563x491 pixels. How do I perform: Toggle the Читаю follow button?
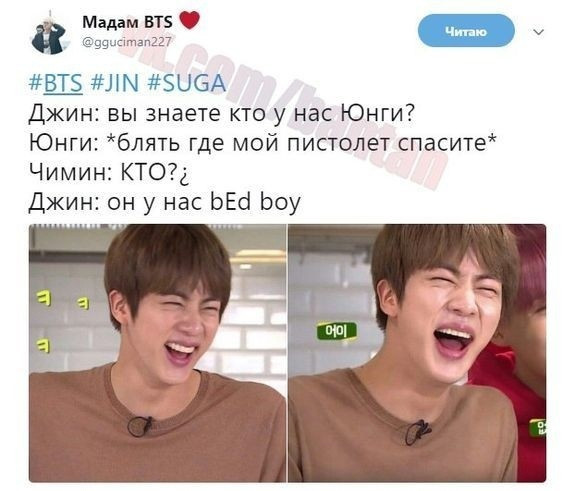tap(466, 31)
